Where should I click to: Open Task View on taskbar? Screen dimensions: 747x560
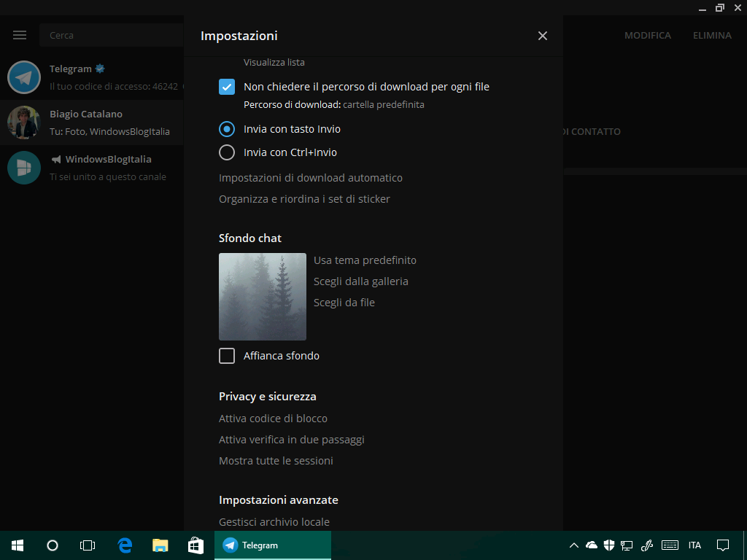[88, 545]
